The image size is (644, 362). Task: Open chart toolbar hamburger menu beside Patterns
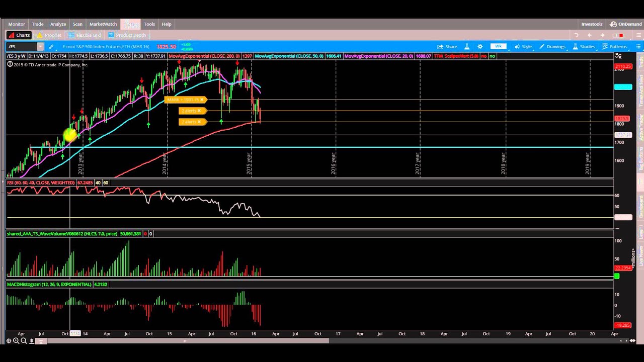click(x=638, y=47)
